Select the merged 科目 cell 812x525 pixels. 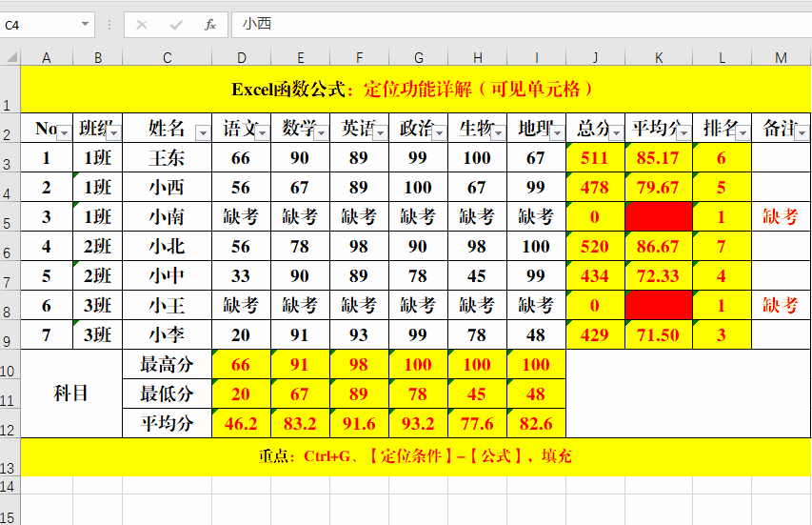pyautogui.click(x=71, y=393)
